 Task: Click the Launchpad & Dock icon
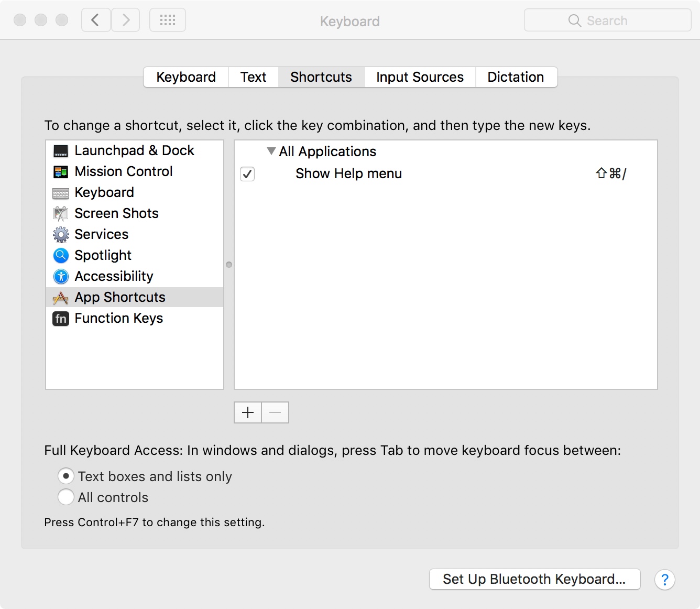(x=61, y=151)
